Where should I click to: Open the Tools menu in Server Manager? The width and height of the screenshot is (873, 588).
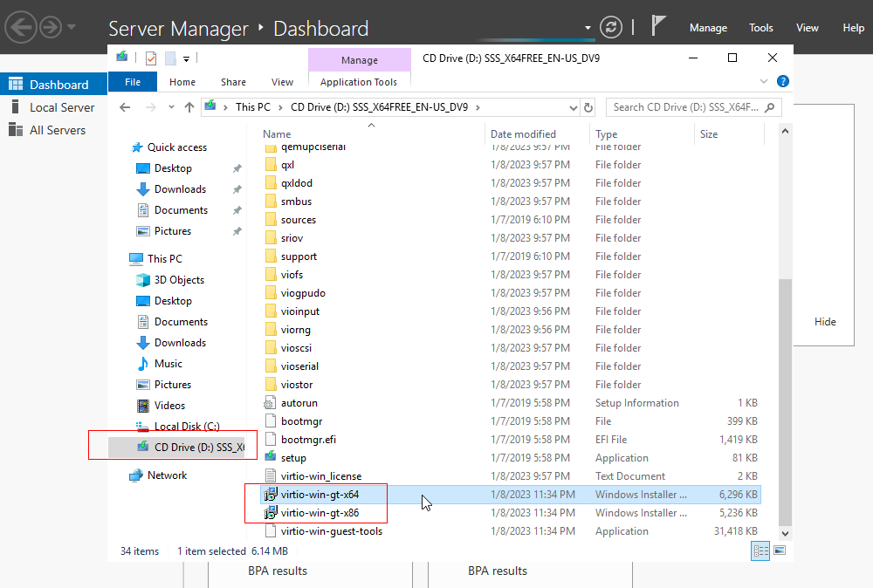coord(760,28)
